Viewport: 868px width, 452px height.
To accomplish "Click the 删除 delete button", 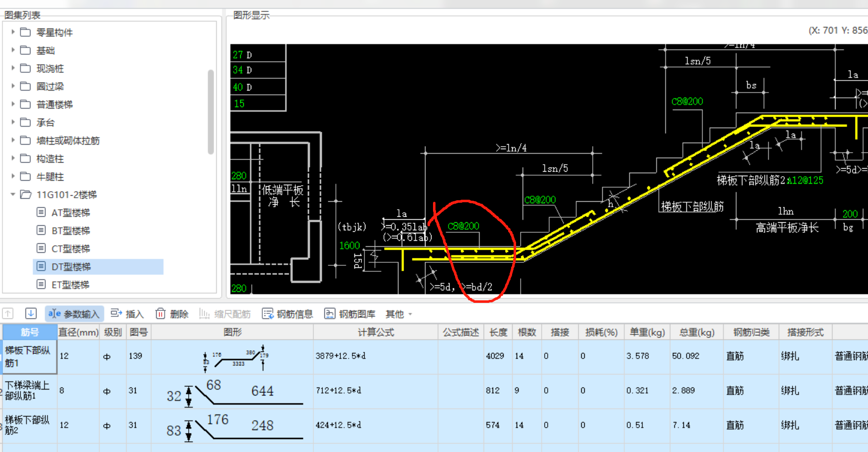I will pos(172,314).
